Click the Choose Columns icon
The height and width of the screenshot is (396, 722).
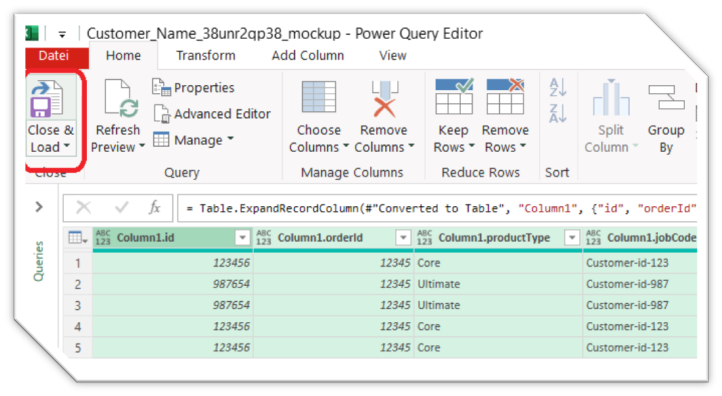(x=319, y=97)
